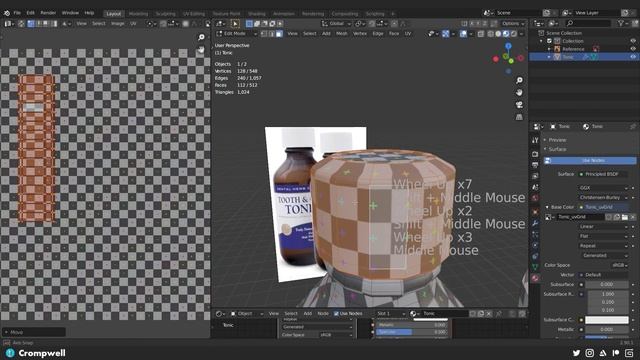
Task: Open the View Layer properties tab icon
Action: coord(535,176)
